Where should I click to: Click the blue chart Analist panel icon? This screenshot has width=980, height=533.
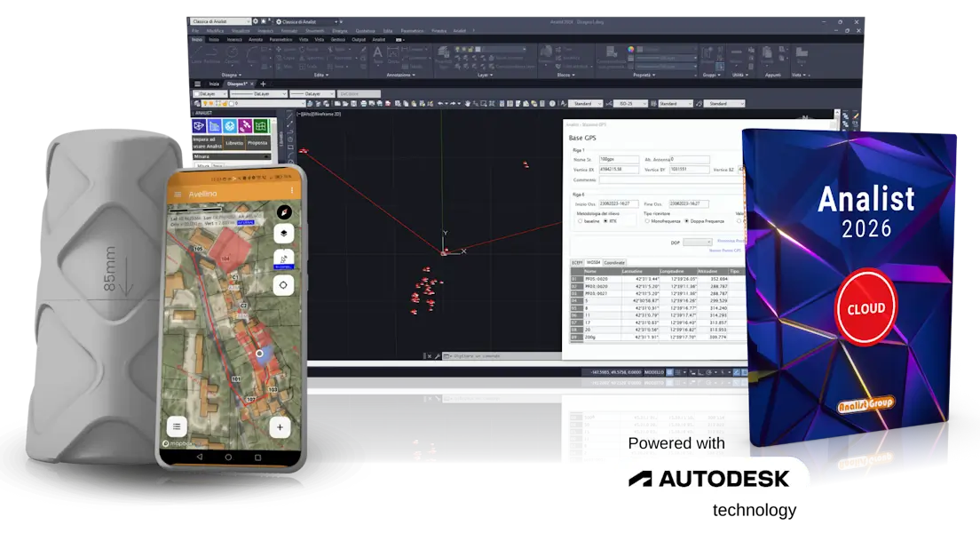[215, 126]
